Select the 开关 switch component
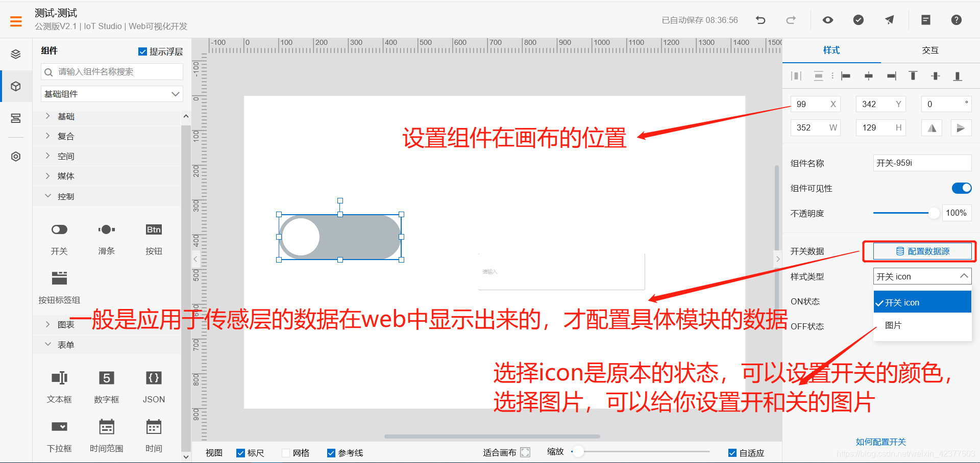This screenshot has width=980, height=463. tap(59, 239)
